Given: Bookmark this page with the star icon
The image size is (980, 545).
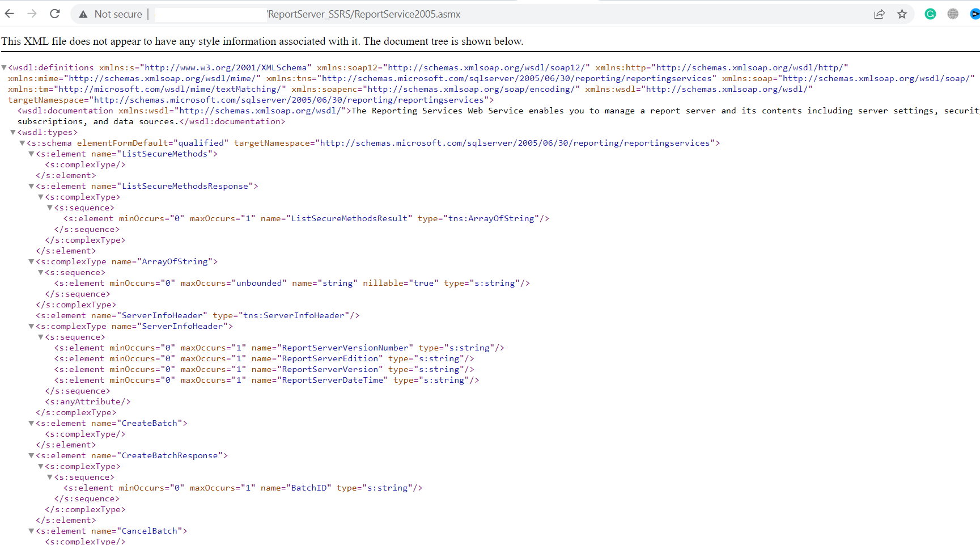Looking at the screenshot, I should click(902, 14).
